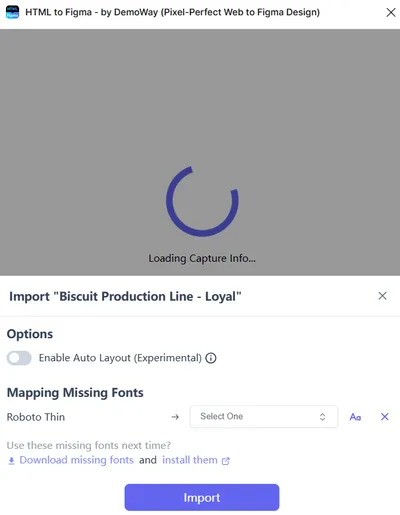Click the Mapping Missing Fonts heading
The height and width of the screenshot is (515, 400).
(75, 393)
